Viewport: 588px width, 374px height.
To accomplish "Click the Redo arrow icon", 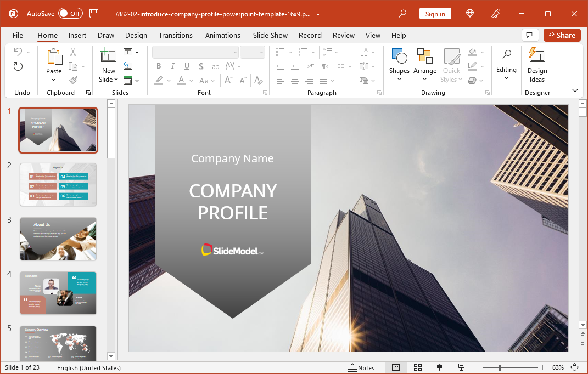I will coord(18,66).
